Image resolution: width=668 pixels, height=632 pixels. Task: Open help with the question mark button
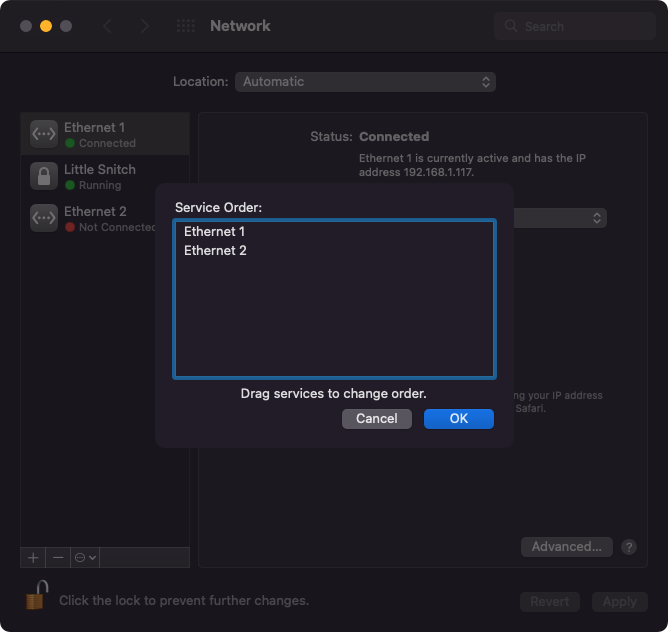point(628,547)
